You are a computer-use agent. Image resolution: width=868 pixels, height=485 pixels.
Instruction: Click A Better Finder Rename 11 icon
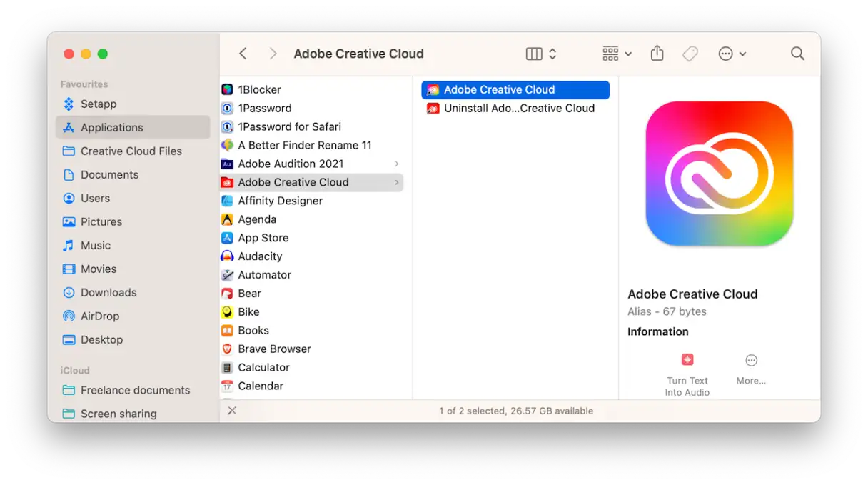[227, 145]
